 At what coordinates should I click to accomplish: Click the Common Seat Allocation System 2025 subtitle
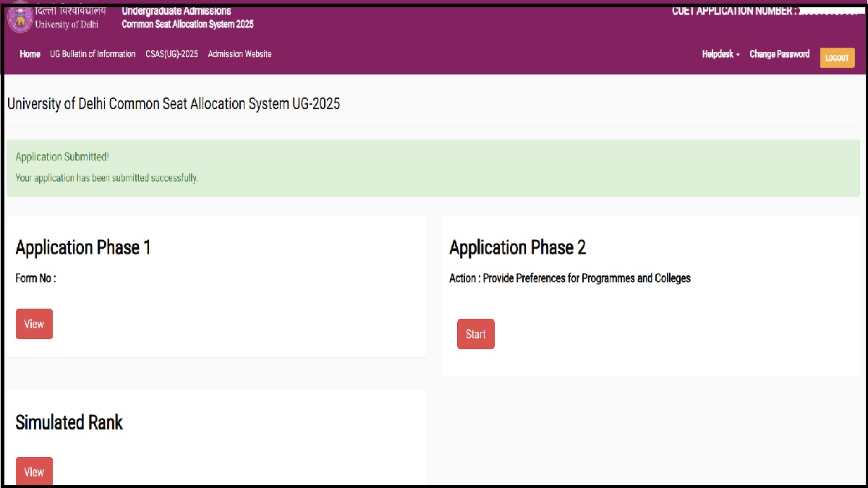coord(187,25)
